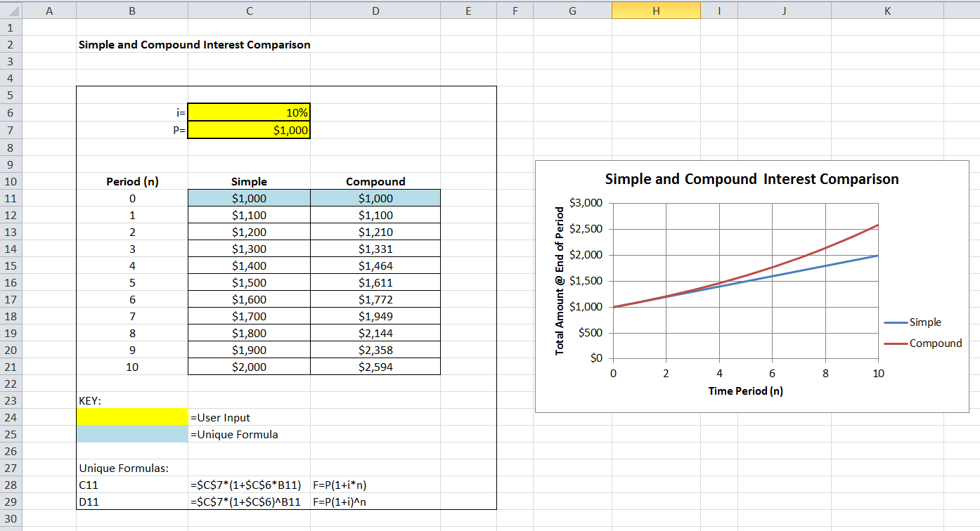This screenshot has width=980, height=531.
Task: Select the vertical axis title on chart
Action: (560, 281)
